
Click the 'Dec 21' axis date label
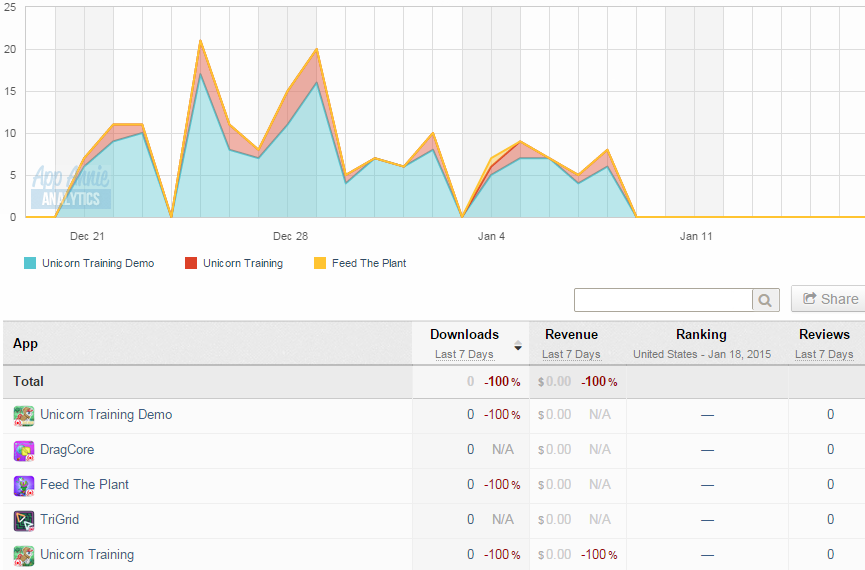coord(87,236)
